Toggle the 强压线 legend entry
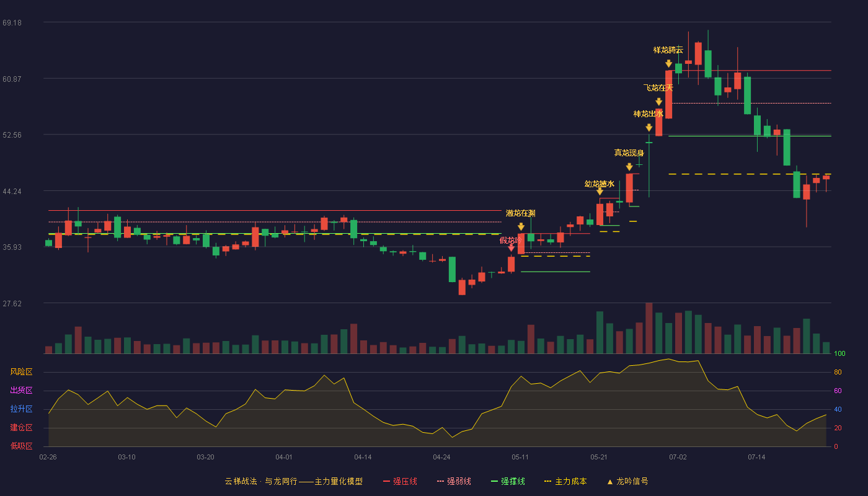The width and height of the screenshot is (868, 496). click(x=400, y=481)
